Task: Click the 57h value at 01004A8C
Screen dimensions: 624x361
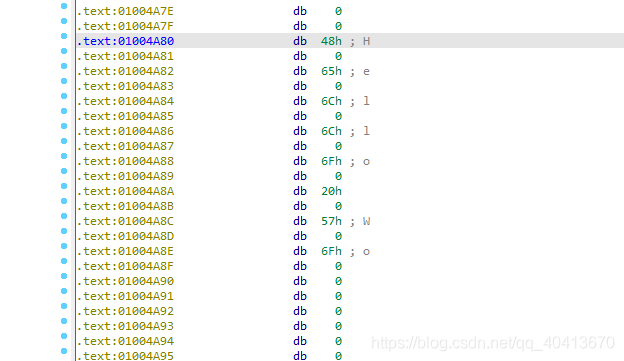Action: tap(331, 221)
